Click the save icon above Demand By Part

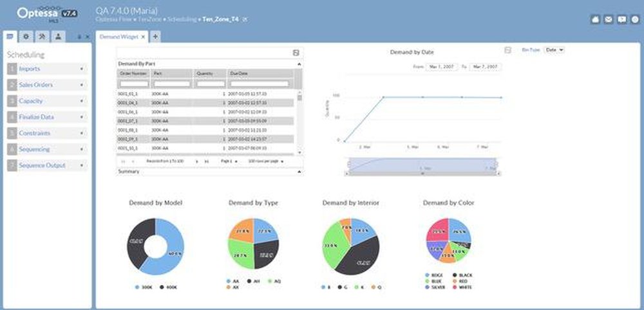pos(296,53)
